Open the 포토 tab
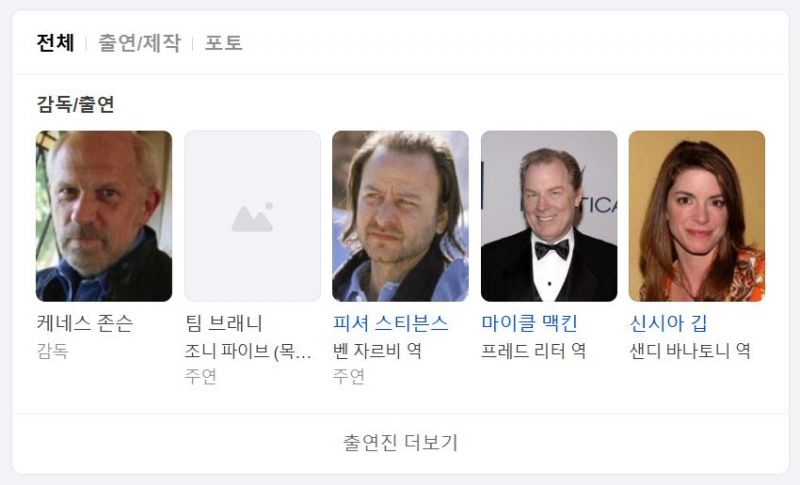The image size is (800, 485). [x=224, y=43]
